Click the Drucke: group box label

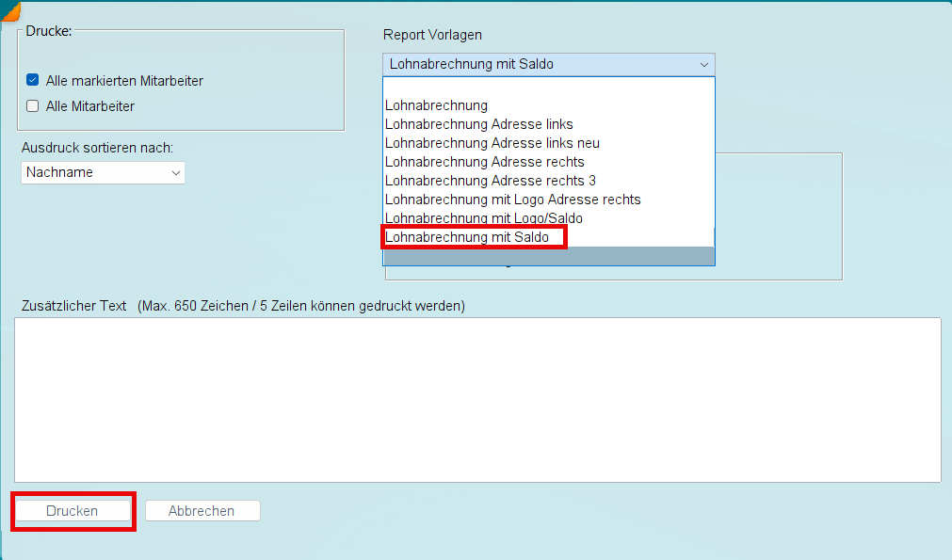(x=49, y=31)
